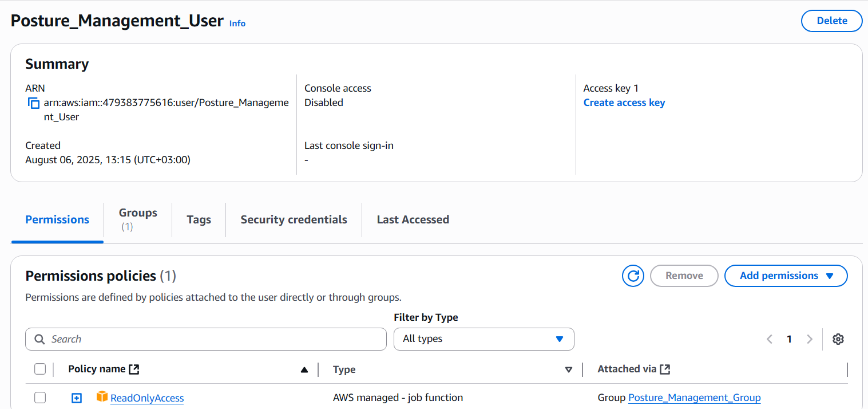Open the Security credentials tab

[x=294, y=219]
